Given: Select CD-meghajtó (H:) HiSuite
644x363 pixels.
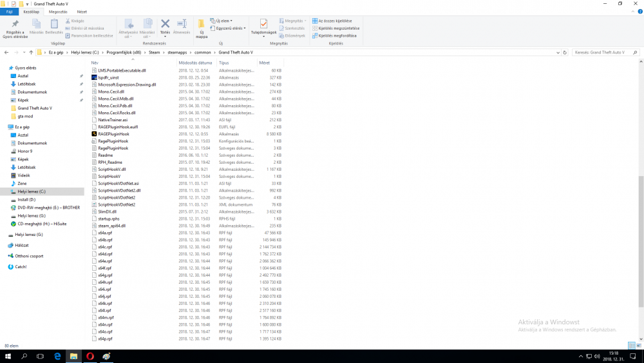Looking at the screenshot, I should click(42, 224).
